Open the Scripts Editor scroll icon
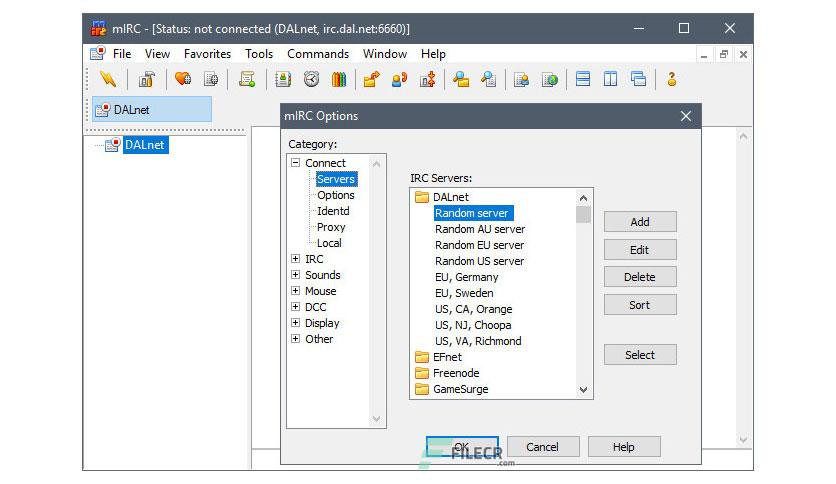 pyautogui.click(x=247, y=79)
